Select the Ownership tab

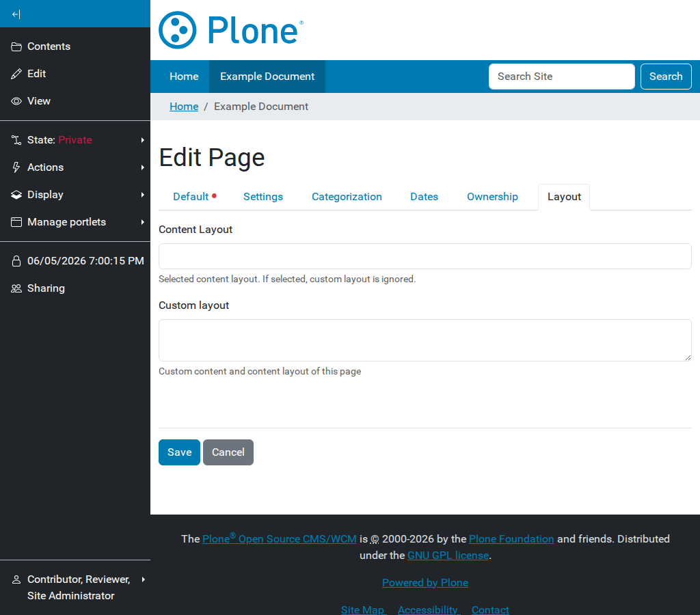[492, 197]
